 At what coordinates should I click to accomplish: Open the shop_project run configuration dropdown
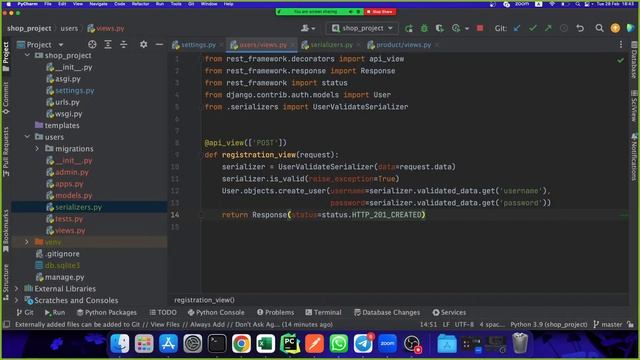(362, 28)
